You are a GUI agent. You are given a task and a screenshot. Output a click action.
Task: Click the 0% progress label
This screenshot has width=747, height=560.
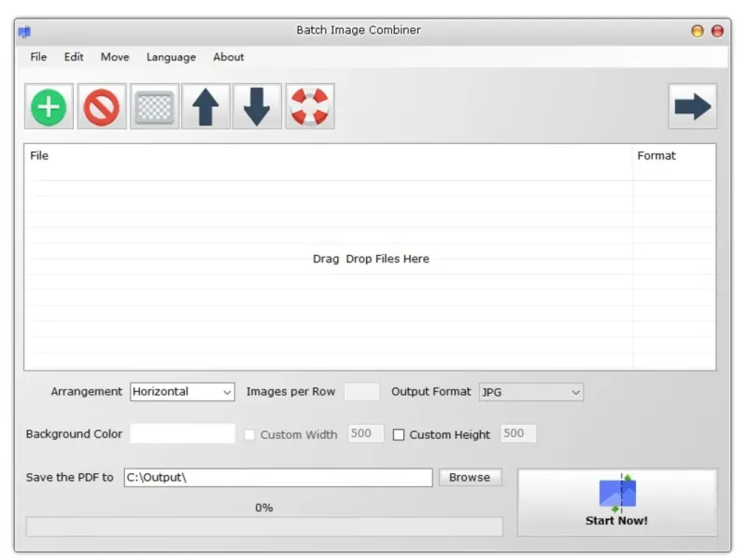click(264, 508)
